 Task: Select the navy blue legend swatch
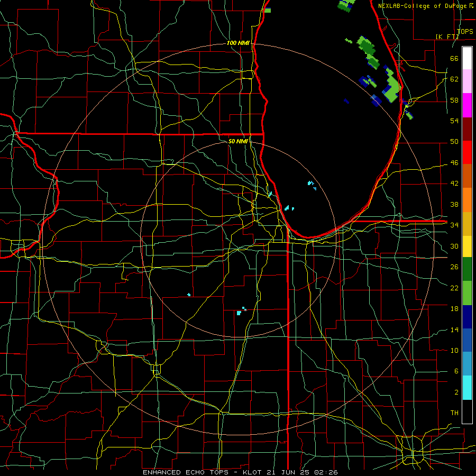[x=467, y=317]
